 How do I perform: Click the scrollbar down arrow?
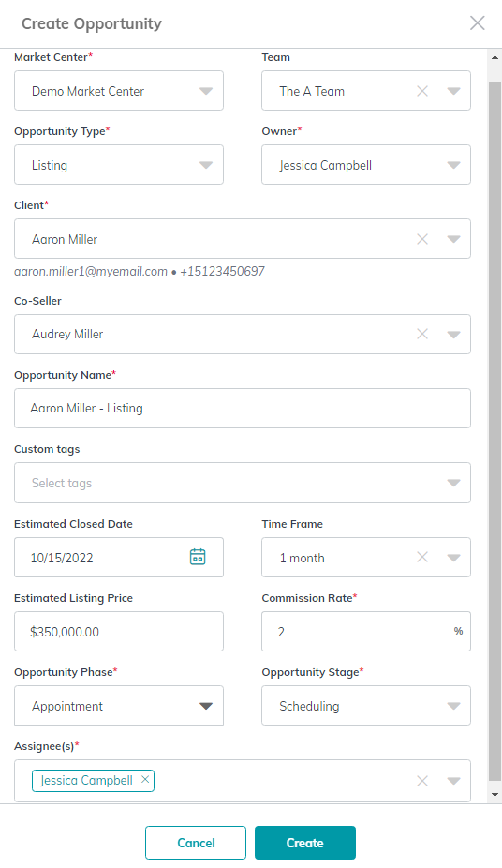click(x=495, y=796)
